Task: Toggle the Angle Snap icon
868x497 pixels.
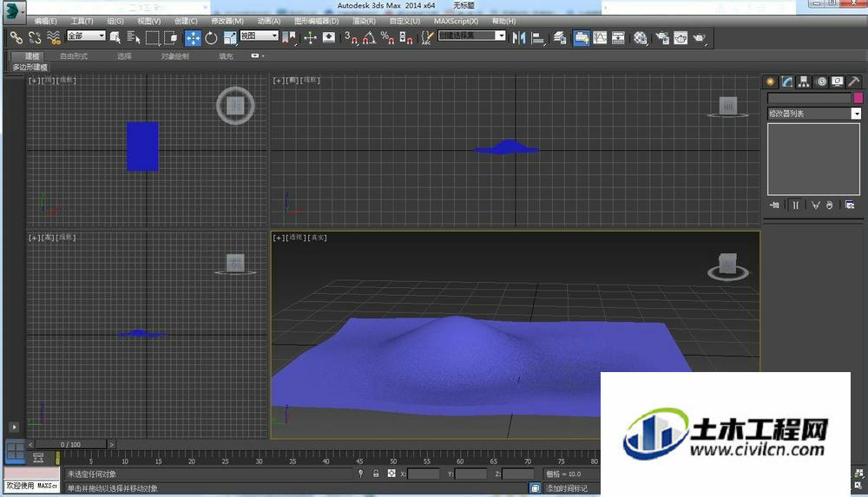Action: click(369, 37)
